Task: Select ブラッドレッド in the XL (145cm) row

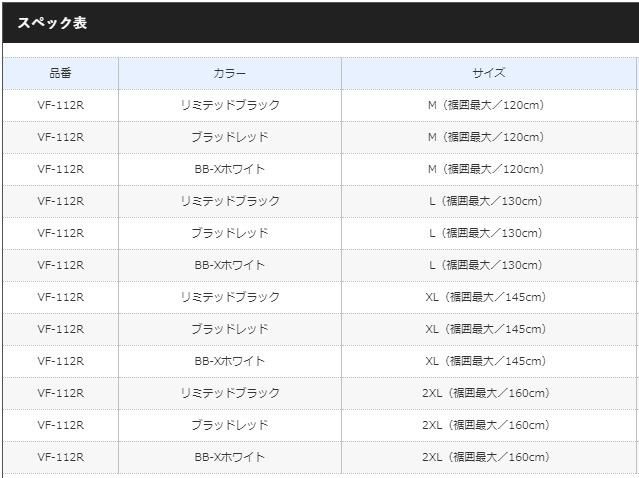Action: (229, 329)
